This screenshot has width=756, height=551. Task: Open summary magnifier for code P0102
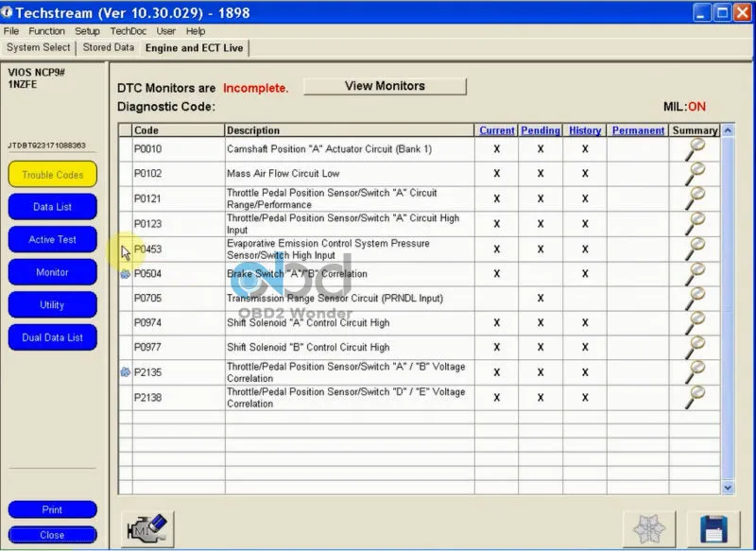click(x=695, y=174)
